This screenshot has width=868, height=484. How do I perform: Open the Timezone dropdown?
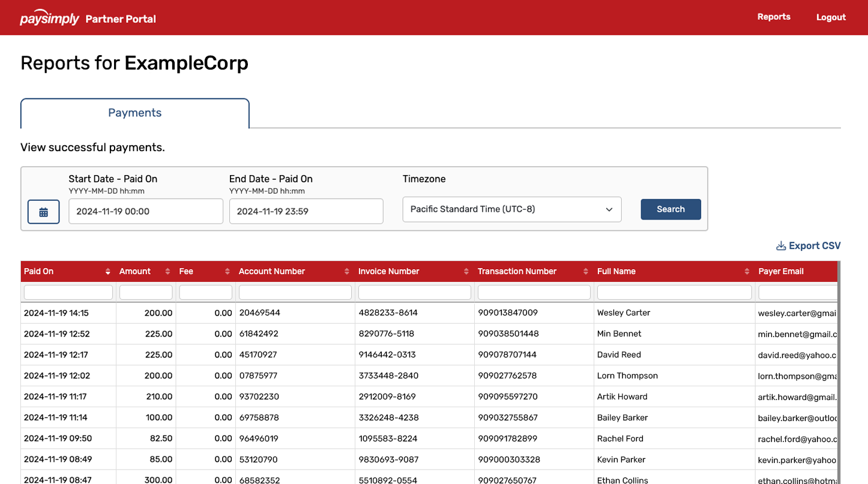(x=512, y=209)
